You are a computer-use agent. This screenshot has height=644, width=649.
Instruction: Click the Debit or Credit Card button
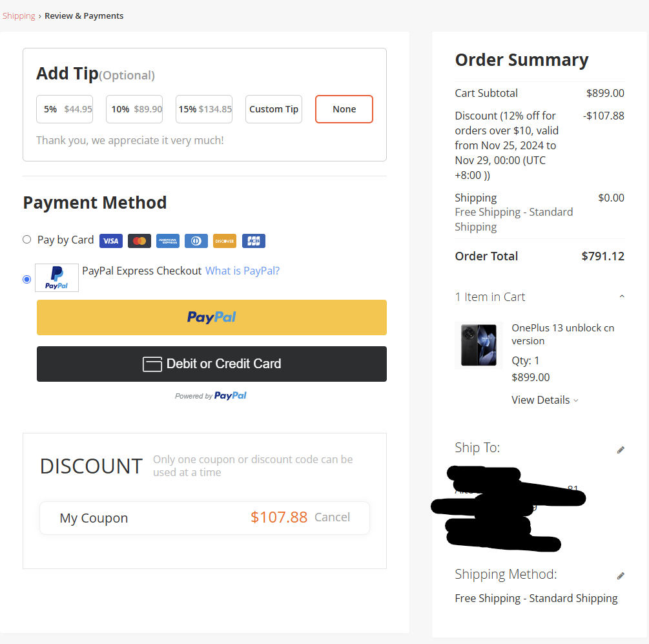pyautogui.click(x=212, y=364)
